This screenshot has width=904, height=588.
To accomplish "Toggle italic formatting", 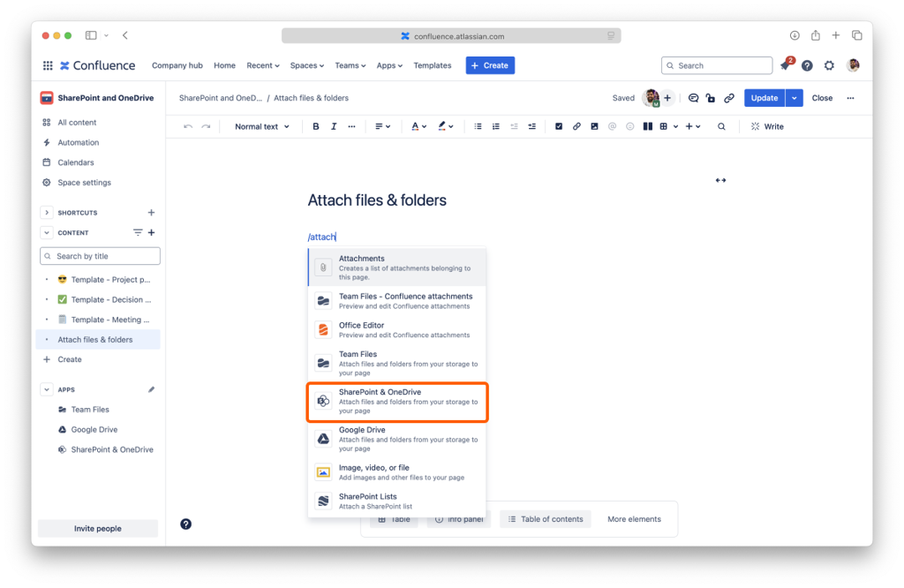I will 334,127.
